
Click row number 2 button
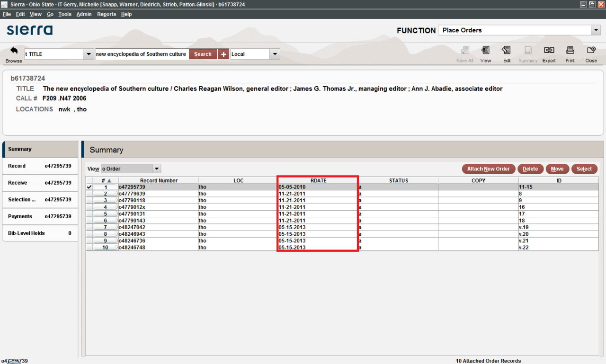pyautogui.click(x=106, y=194)
